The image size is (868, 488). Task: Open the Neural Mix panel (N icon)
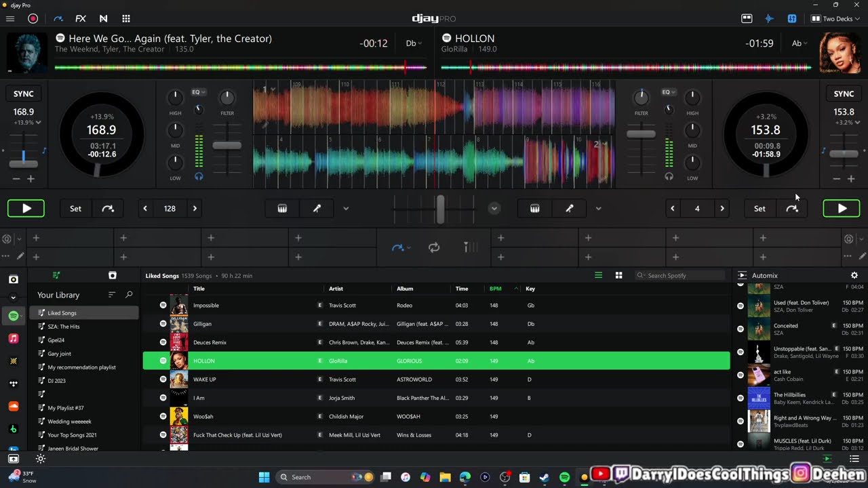(x=103, y=19)
